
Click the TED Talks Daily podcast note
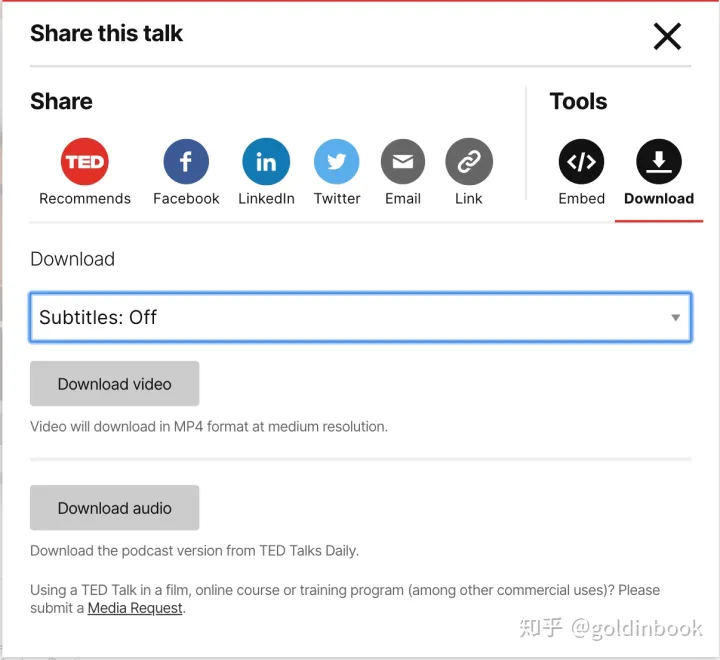[194, 551]
